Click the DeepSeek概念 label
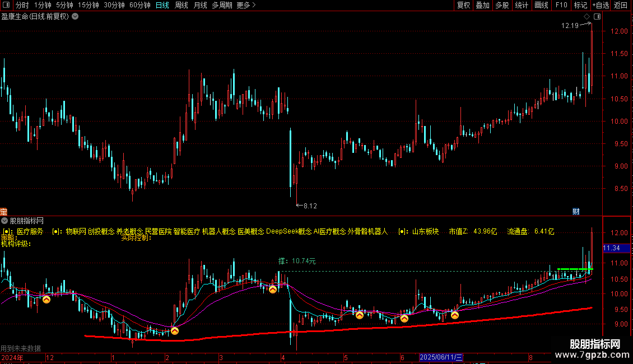Screen dimensions: 633x364 tap(289, 231)
